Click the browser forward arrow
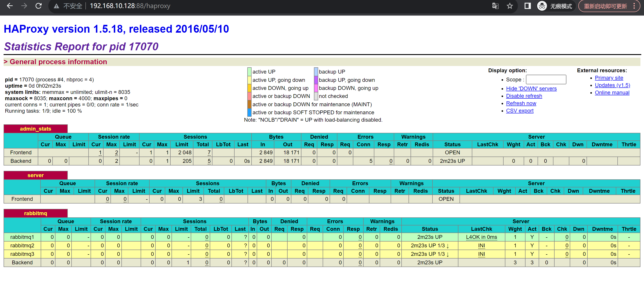This screenshot has height=282, width=644. pyautogui.click(x=24, y=6)
